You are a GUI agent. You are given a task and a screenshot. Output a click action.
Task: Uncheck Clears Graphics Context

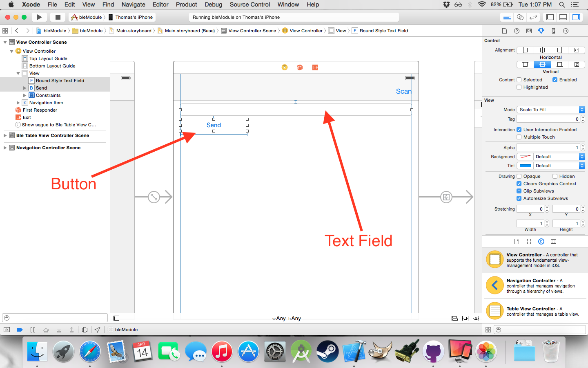click(x=519, y=184)
